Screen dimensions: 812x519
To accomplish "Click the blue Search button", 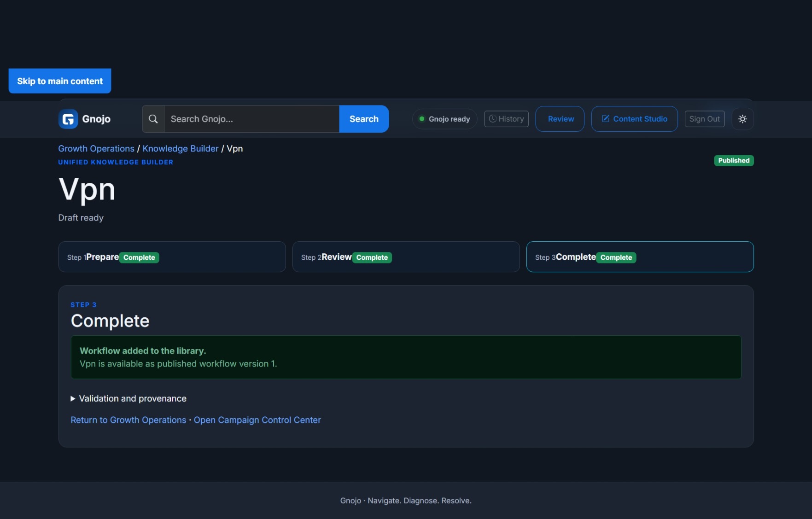I will point(364,119).
